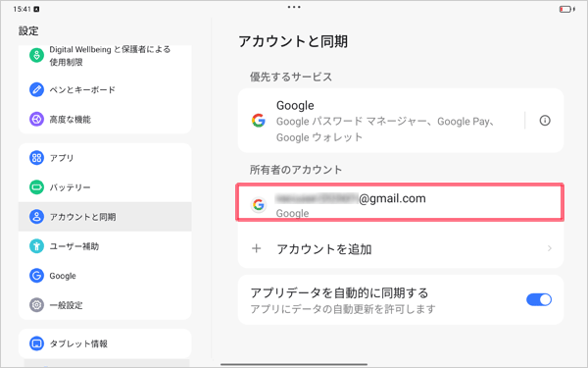
Task: Tap the Google logo in preferred service
Action: pos(259,121)
